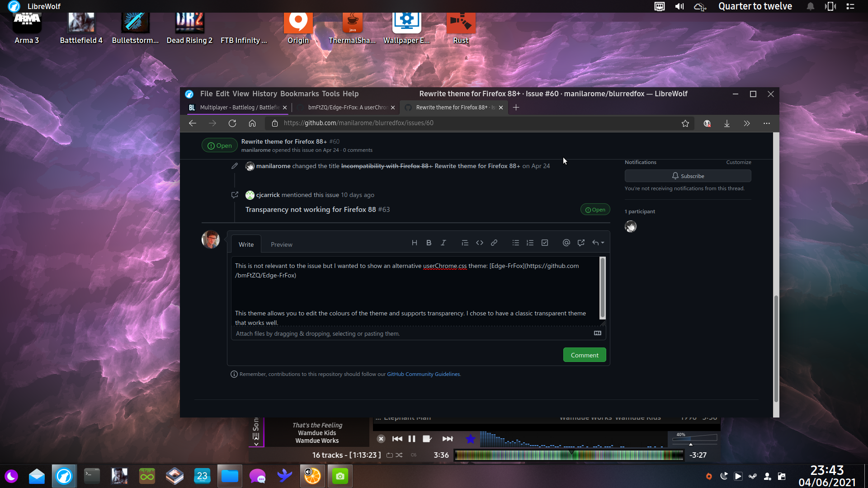This screenshot has height=488, width=868.
Task: Open the downloads panel
Action: (x=727, y=123)
